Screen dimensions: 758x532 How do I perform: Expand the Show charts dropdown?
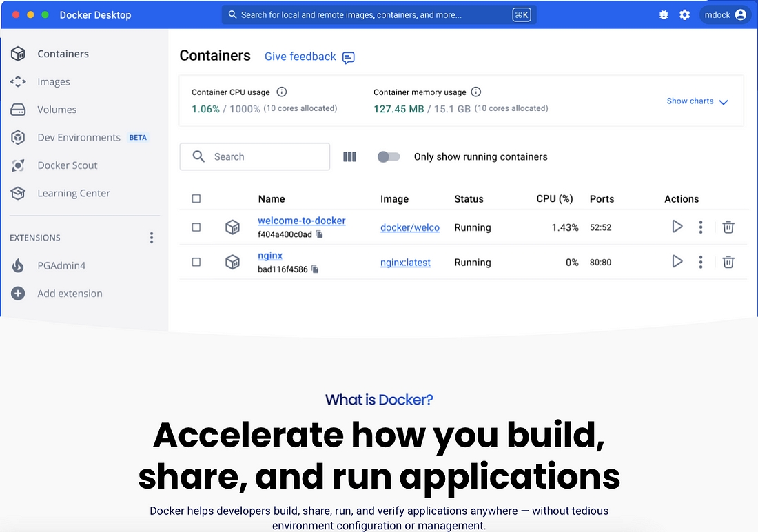click(697, 101)
